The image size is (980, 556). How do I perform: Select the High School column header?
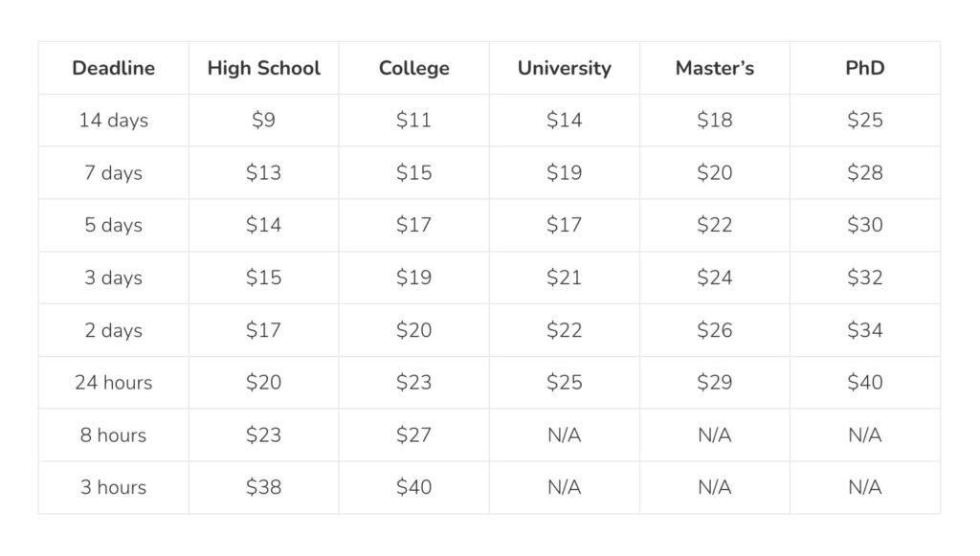click(x=264, y=68)
